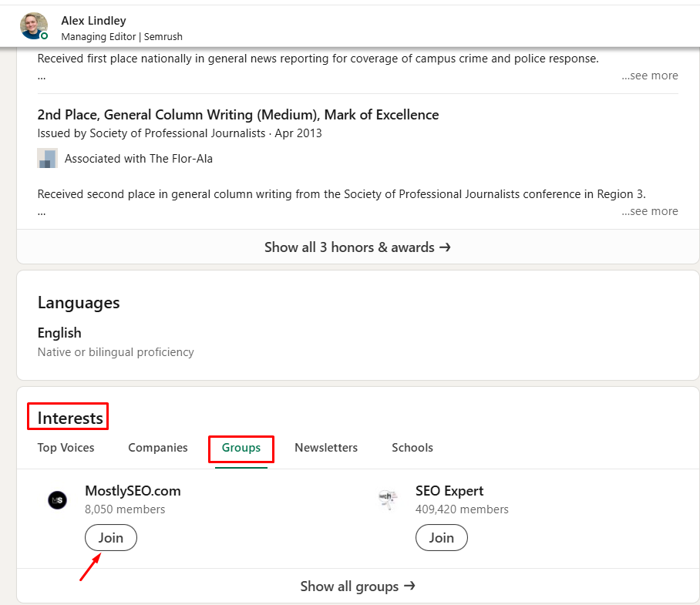Switch to the Companies tab

point(157,448)
